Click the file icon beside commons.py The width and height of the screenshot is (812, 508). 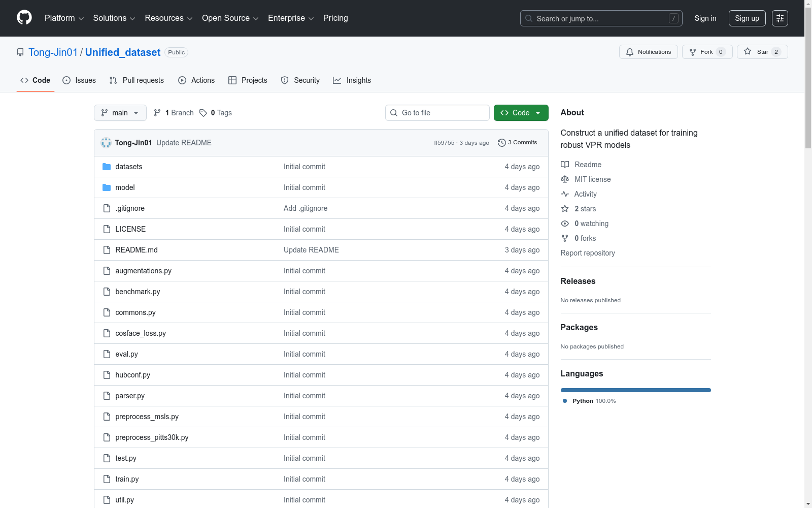point(107,312)
